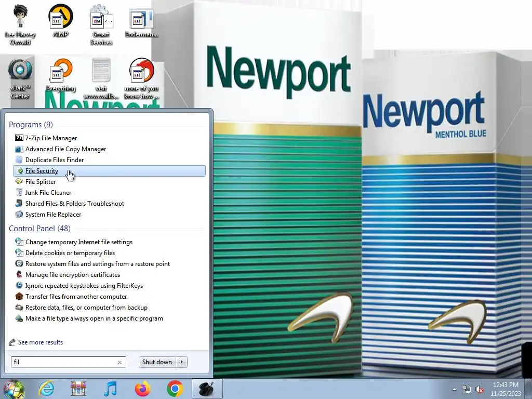Click the Shut down button

[157, 362]
